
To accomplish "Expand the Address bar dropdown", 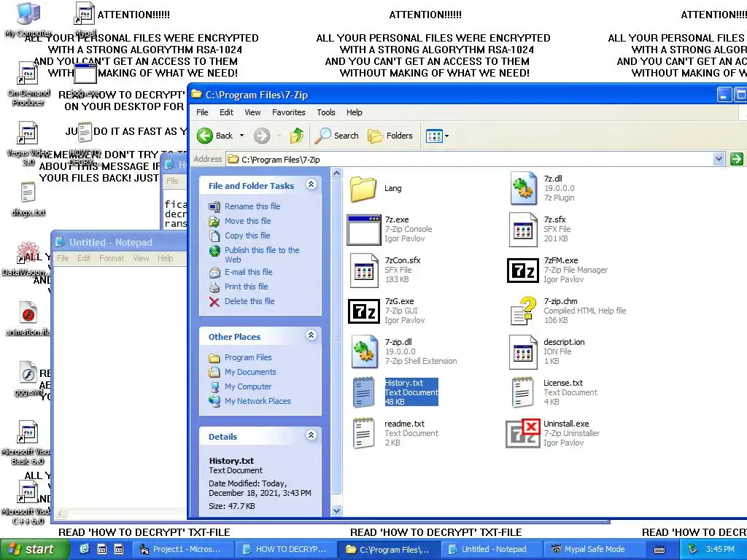I will [x=719, y=159].
